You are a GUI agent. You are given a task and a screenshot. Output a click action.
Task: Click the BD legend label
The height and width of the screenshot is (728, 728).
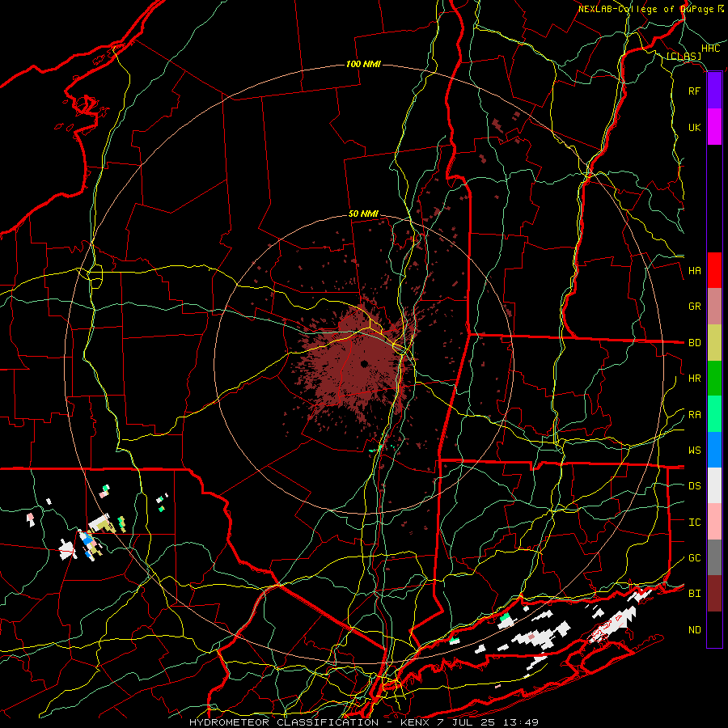pyautogui.click(x=694, y=343)
